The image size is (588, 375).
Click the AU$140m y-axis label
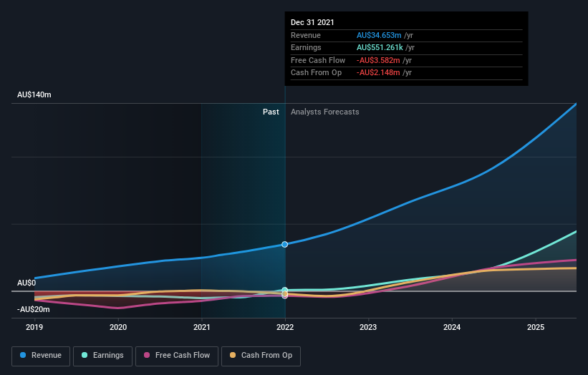pyautogui.click(x=34, y=94)
